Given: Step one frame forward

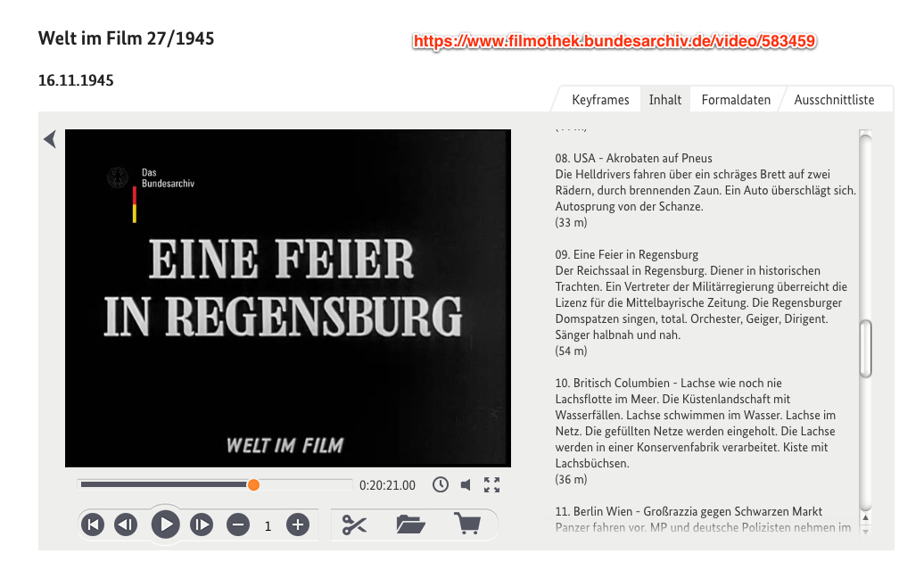Looking at the screenshot, I should [x=201, y=524].
